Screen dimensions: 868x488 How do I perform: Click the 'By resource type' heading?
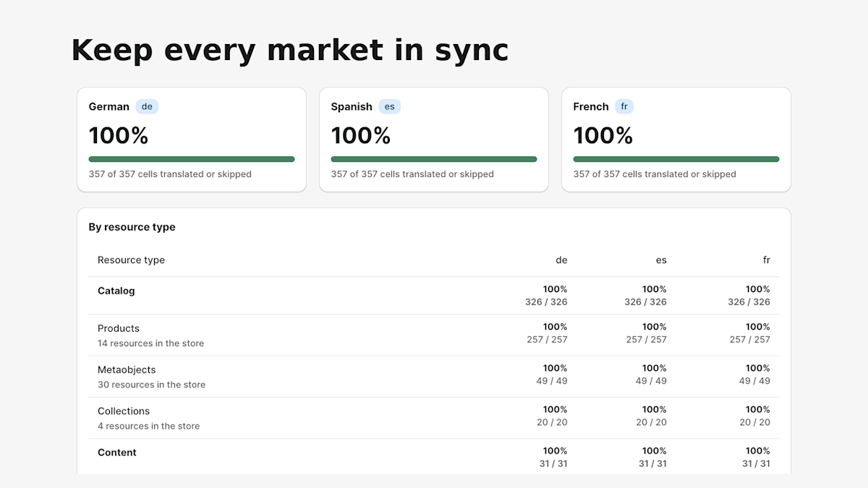coord(132,227)
